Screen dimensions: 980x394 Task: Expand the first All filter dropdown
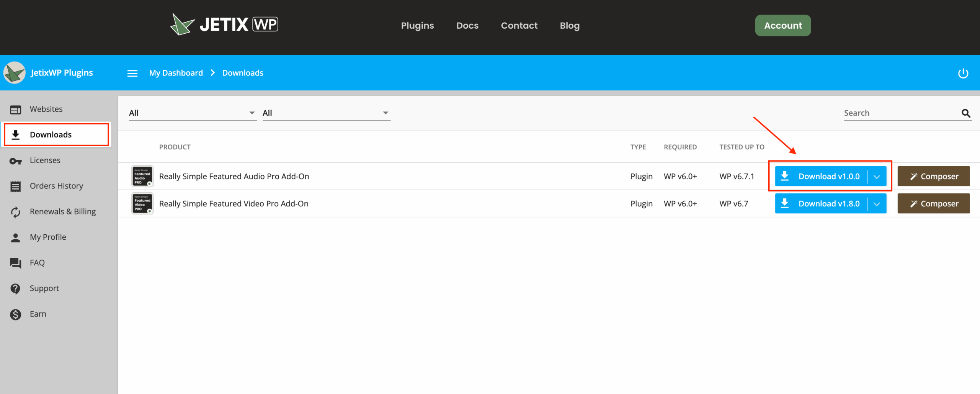[193, 113]
